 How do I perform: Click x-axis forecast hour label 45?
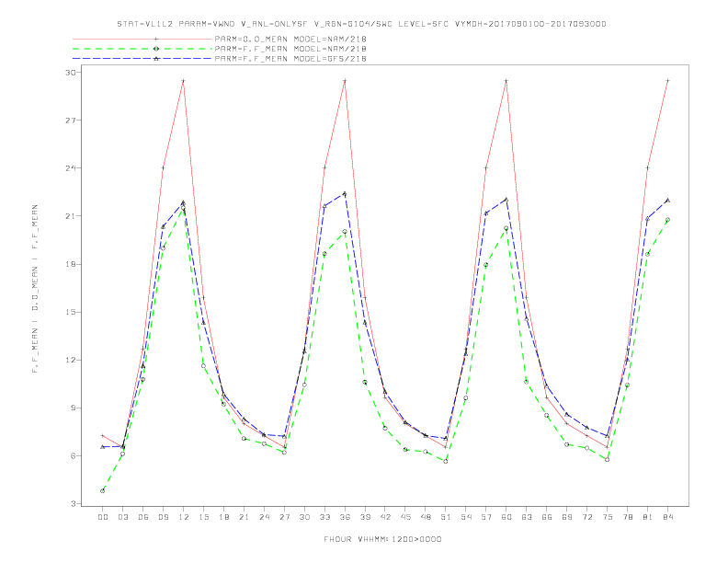405,517
